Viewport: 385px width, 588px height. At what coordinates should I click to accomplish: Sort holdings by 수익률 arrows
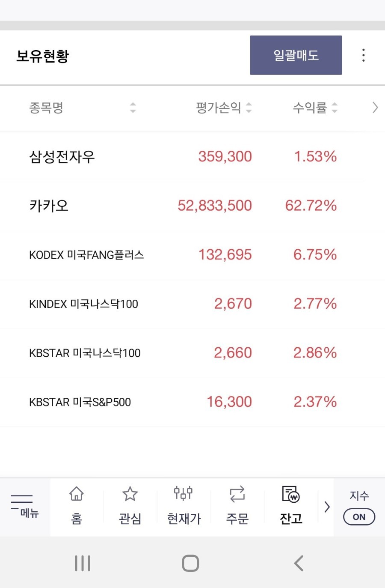tap(335, 107)
